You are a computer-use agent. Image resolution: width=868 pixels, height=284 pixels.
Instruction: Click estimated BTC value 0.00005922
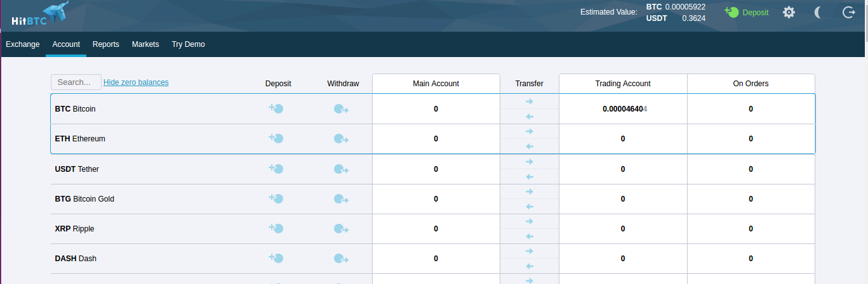(x=685, y=6)
